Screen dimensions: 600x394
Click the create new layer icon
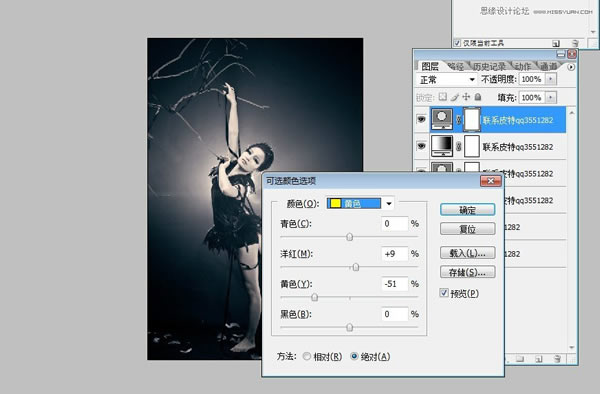(x=539, y=359)
